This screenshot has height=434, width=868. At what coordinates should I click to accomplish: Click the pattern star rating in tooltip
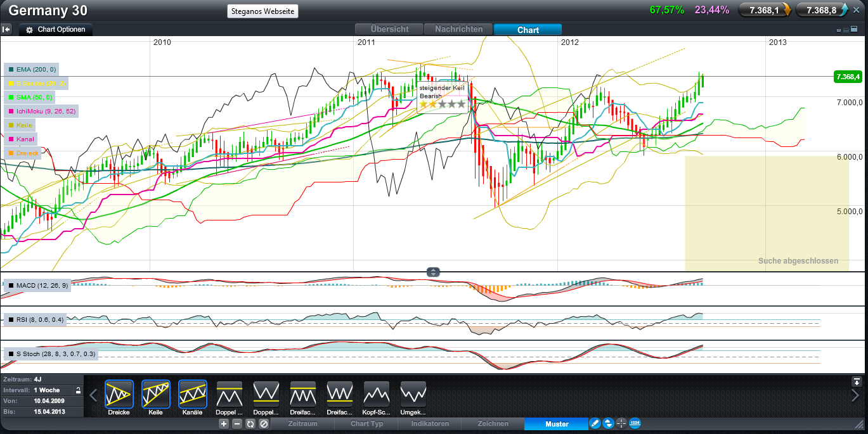[x=443, y=104]
